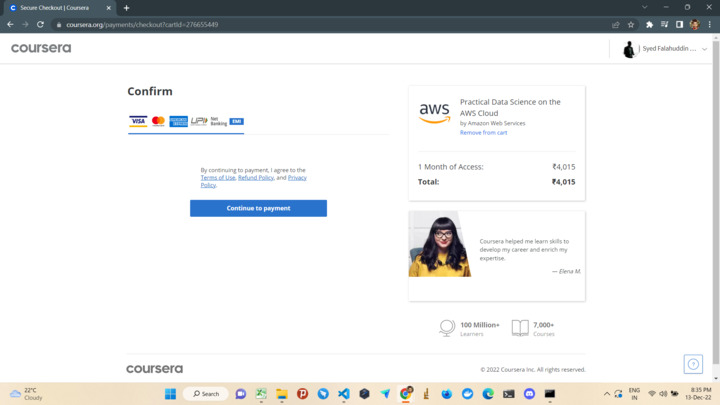
Task: Click the Coursera logo in header
Action: (x=41, y=48)
